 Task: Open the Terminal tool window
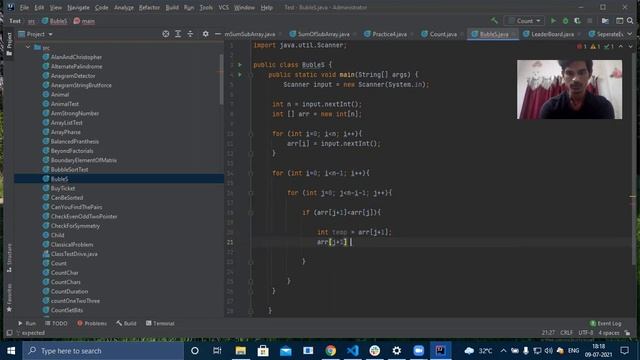160,323
